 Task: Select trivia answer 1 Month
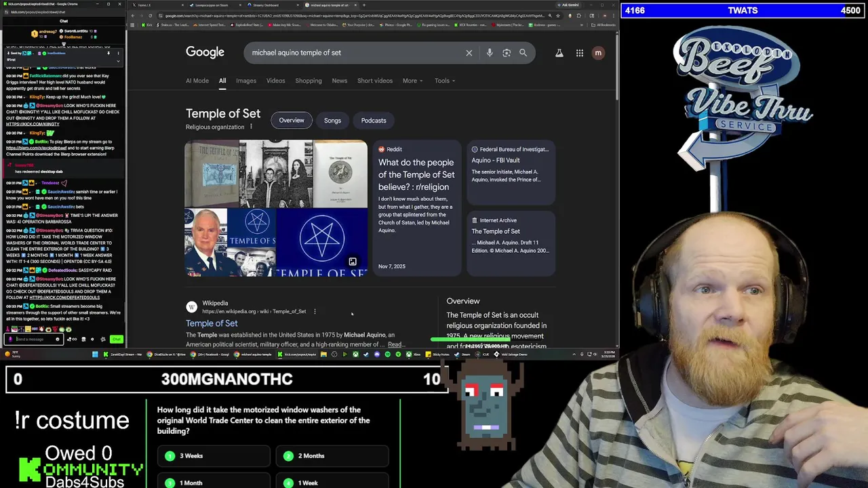tap(214, 483)
